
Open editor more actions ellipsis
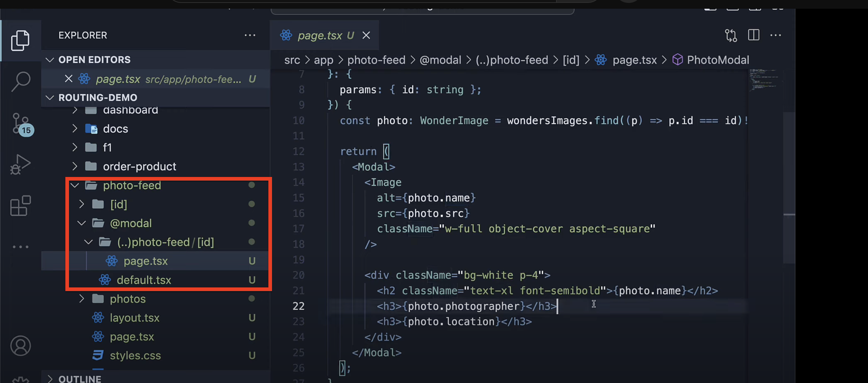(x=775, y=35)
